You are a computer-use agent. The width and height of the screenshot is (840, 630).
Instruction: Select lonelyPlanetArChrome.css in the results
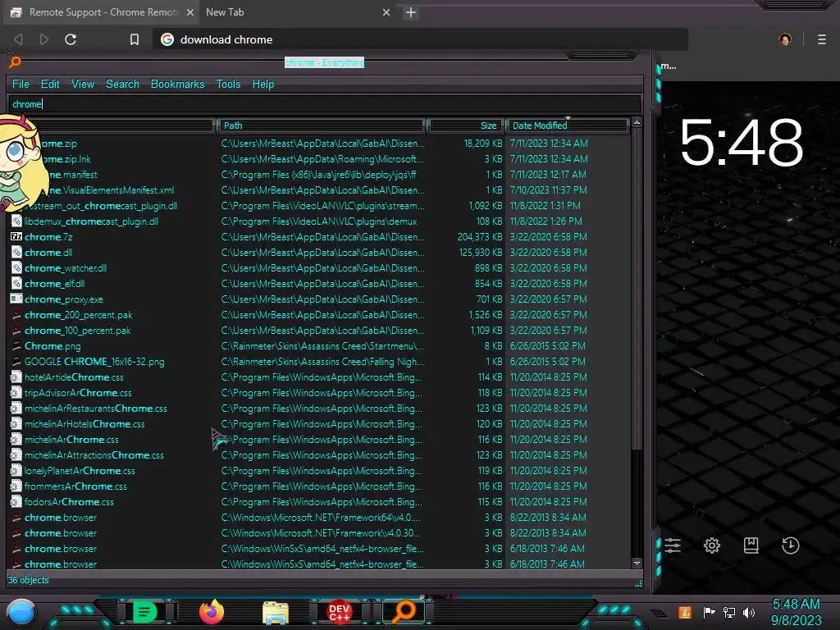[x=80, y=470]
